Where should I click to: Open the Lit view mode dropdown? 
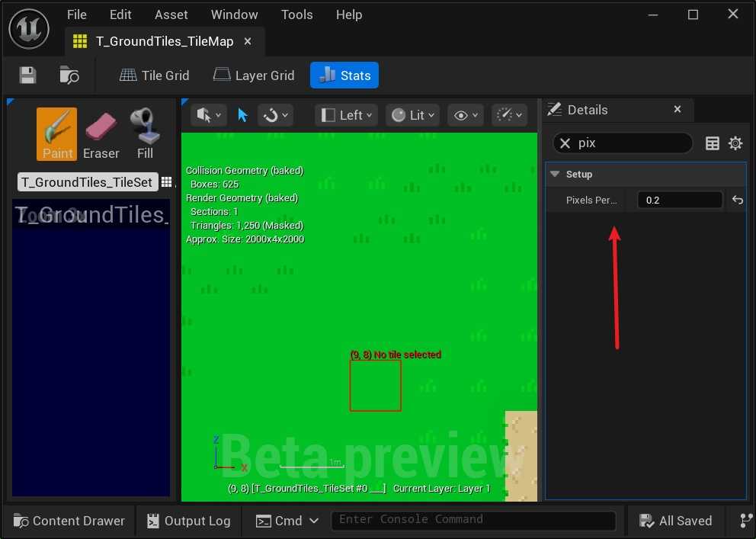[413, 115]
